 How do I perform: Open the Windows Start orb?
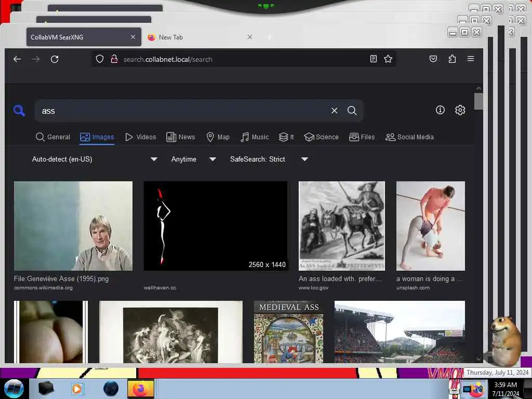[x=14, y=389]
